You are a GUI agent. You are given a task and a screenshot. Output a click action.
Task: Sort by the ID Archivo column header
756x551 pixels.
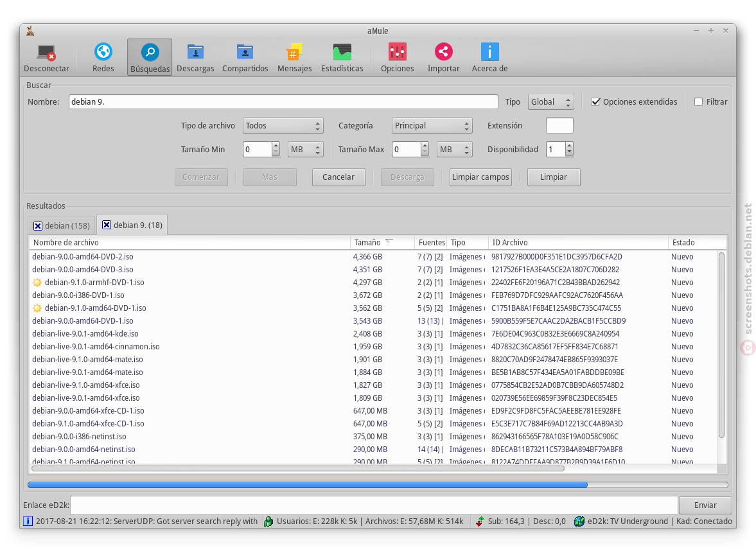578,243
